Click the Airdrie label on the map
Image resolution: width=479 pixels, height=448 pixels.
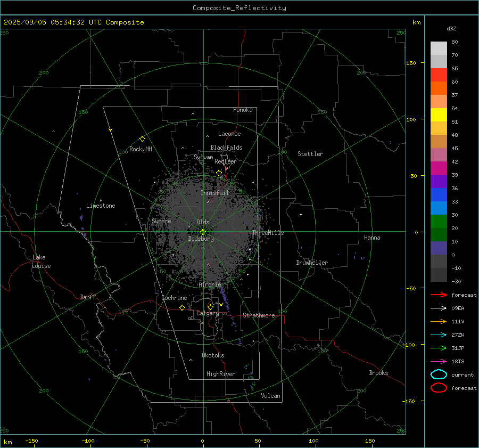(210, 284)
